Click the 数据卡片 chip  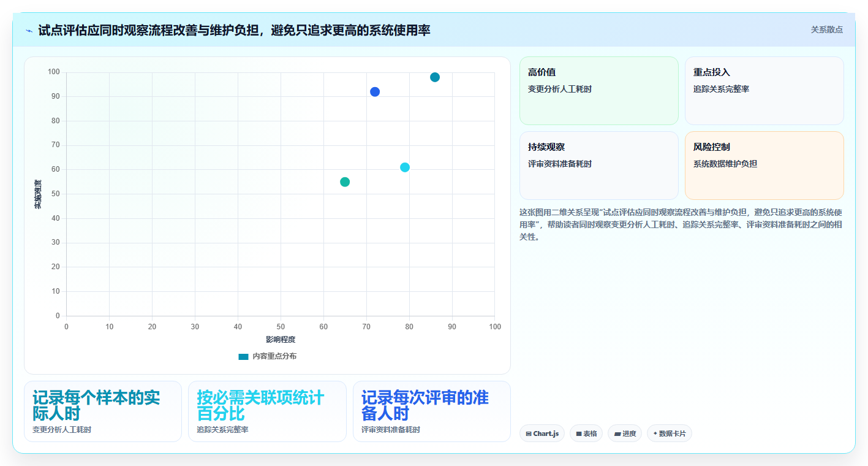tap(670, 434)
